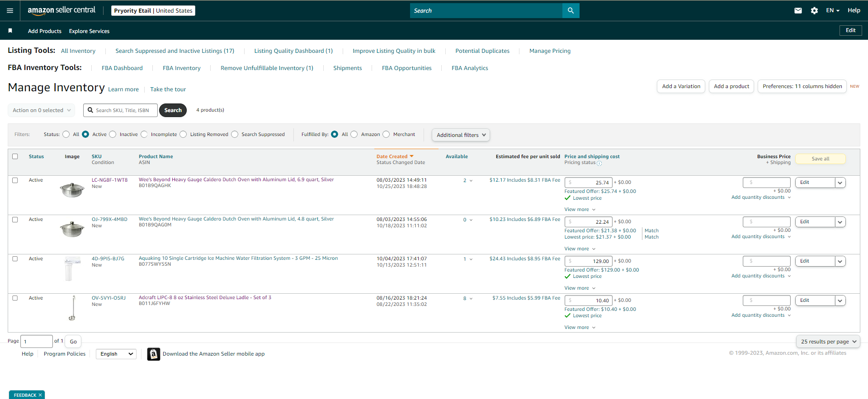Open the settings gear icon
This screenshot has width=868, height=399.
click(814, 10)
